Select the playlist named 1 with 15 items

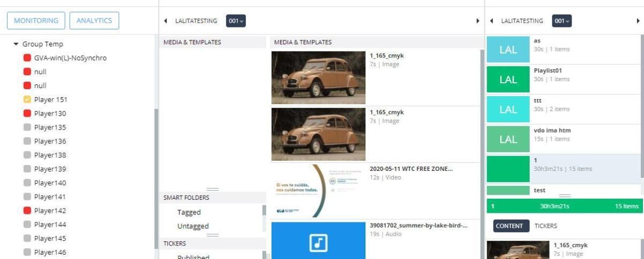click(x=563, y=169)
